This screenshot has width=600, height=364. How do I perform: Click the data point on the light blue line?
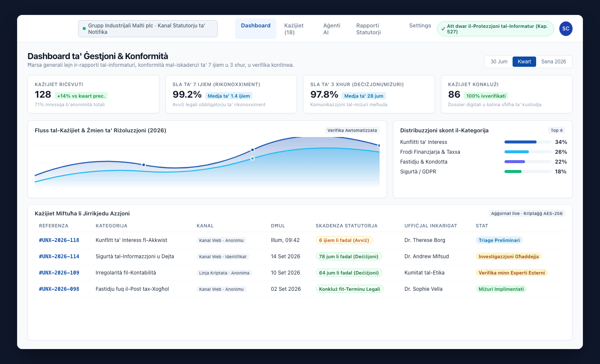point(252,158)
